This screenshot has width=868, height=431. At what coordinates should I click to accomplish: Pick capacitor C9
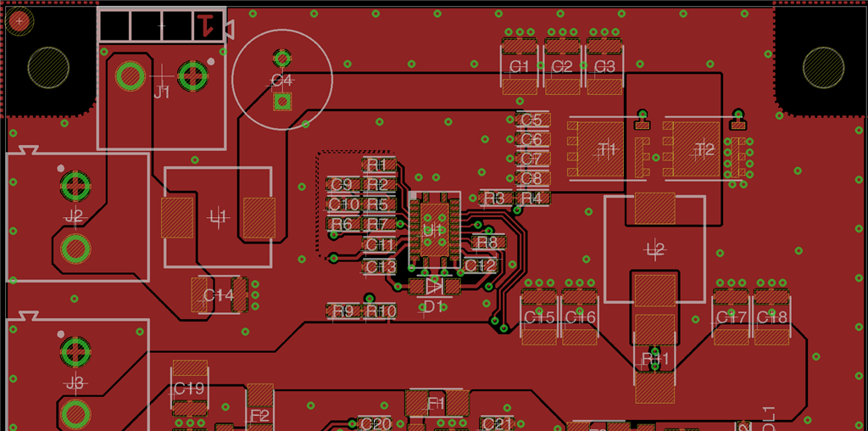[343, 184]
